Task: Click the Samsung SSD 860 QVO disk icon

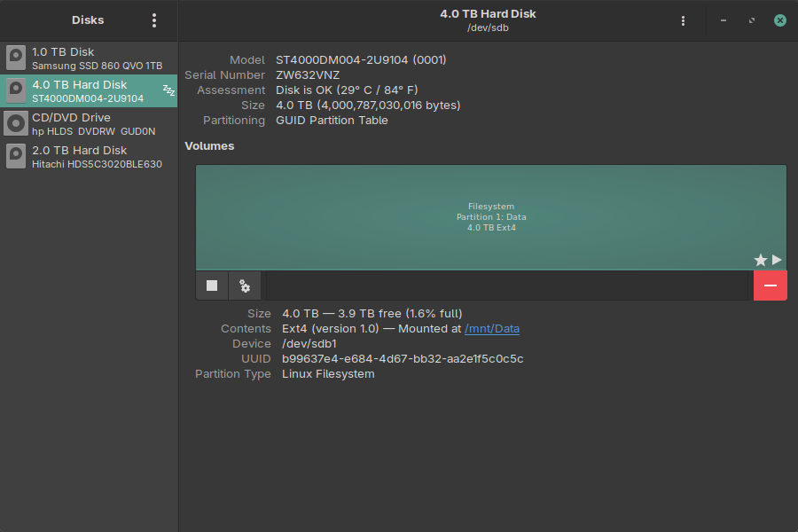Action: (x=16, y=59)
